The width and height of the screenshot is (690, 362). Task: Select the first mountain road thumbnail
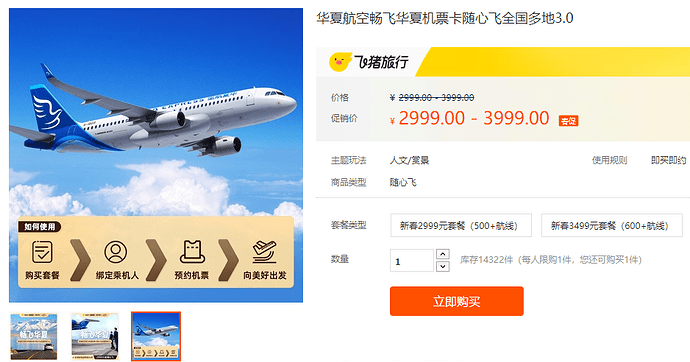[34, 336]
